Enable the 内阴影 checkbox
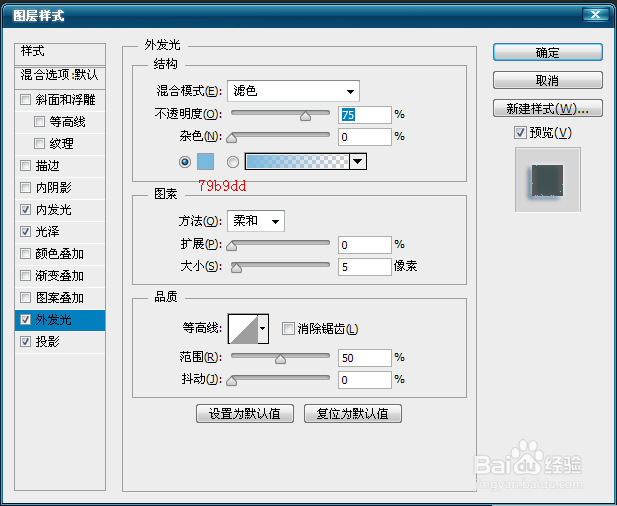The width and height of the screenshot is (617, 506). pos(26,188)
